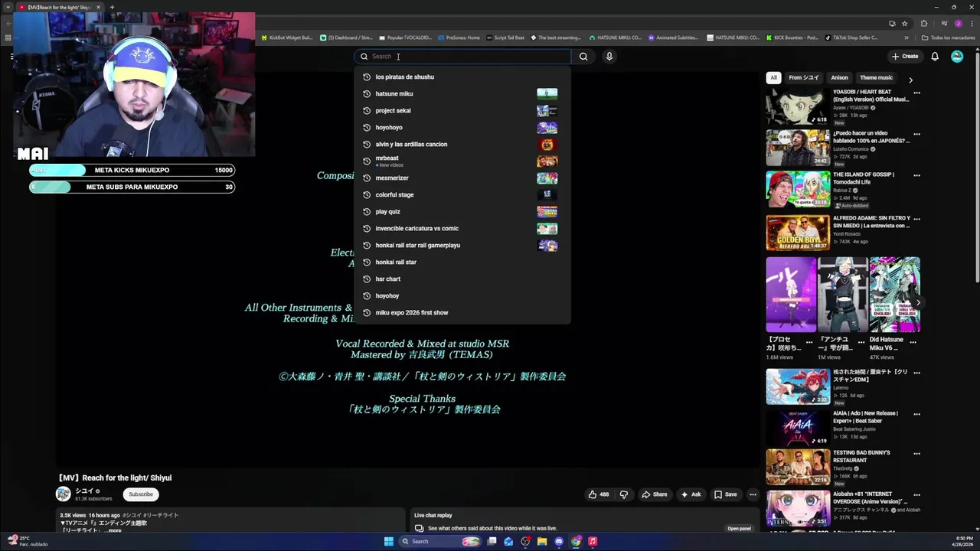This screenshot has height=551, width=980.
Task: Open "TESTING BAD BUNNY'S RESTAURANT" title
Action: click(861, 456)
